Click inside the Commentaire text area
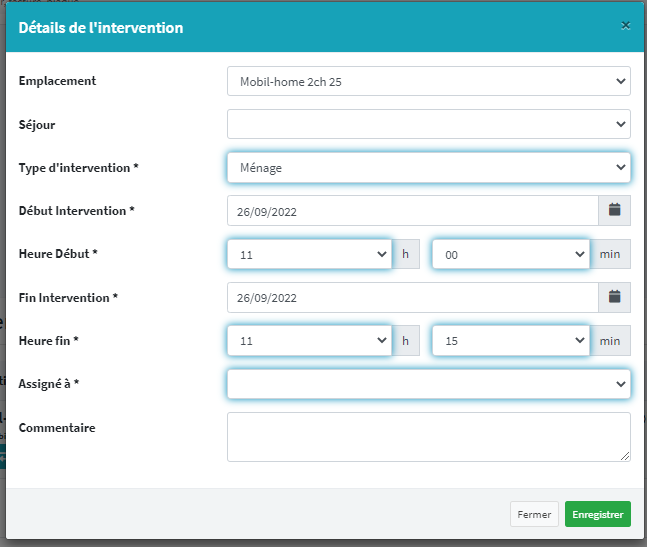Screen dimensions: 647x547 click(x=428, y=437)
